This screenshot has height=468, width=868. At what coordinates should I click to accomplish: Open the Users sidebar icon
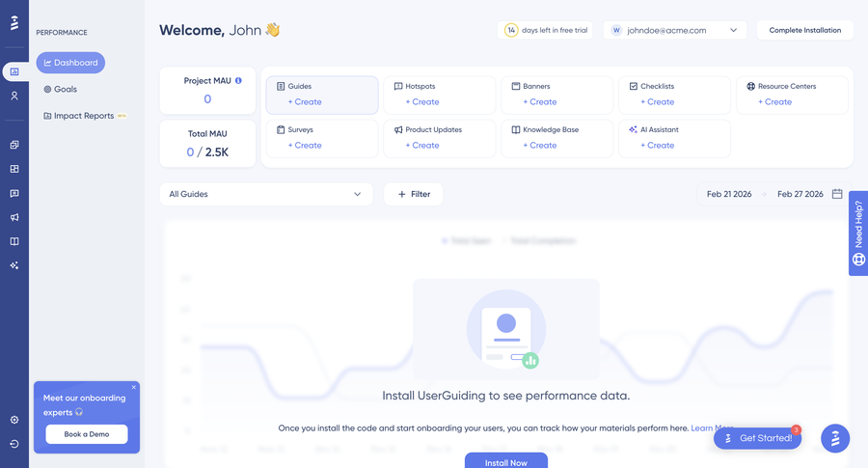14,96
